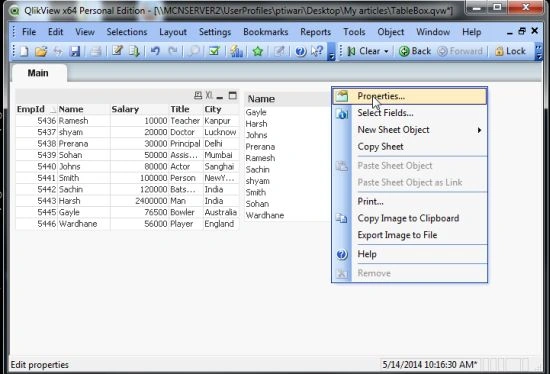This screenshot has width=550, height=374.
Task: Launch the Quick Chart wizard icon
Action: (236, 51)
